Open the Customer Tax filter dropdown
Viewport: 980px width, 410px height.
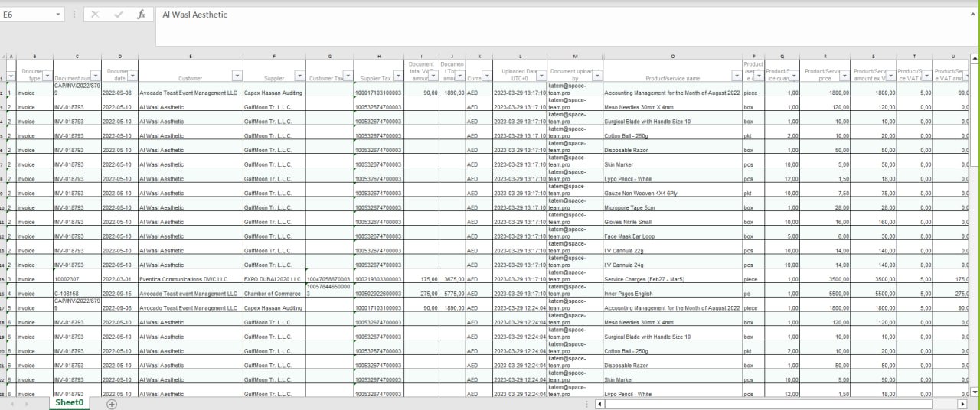point(348,76)
